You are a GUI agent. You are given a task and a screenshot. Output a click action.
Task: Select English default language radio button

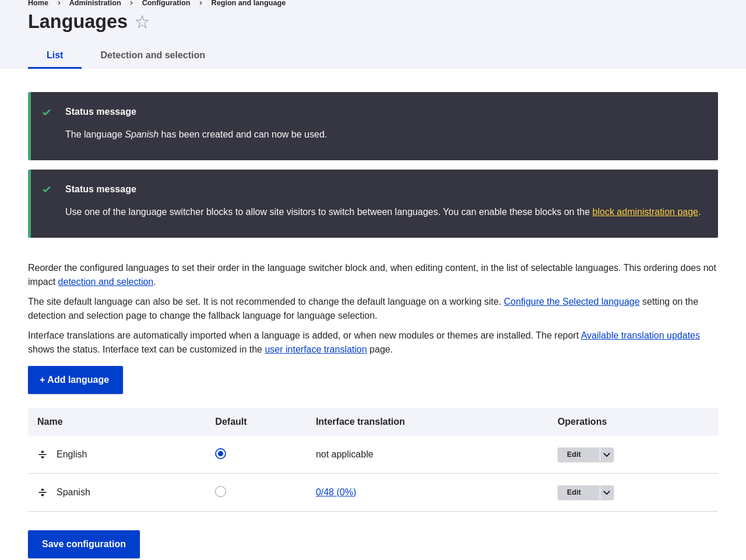click(220, 452)
